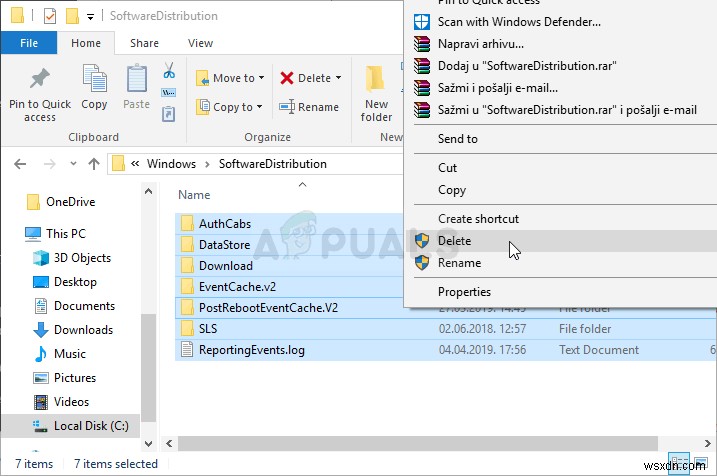
Task: Click the Forward navigation arrow
Action: [49, 164]
